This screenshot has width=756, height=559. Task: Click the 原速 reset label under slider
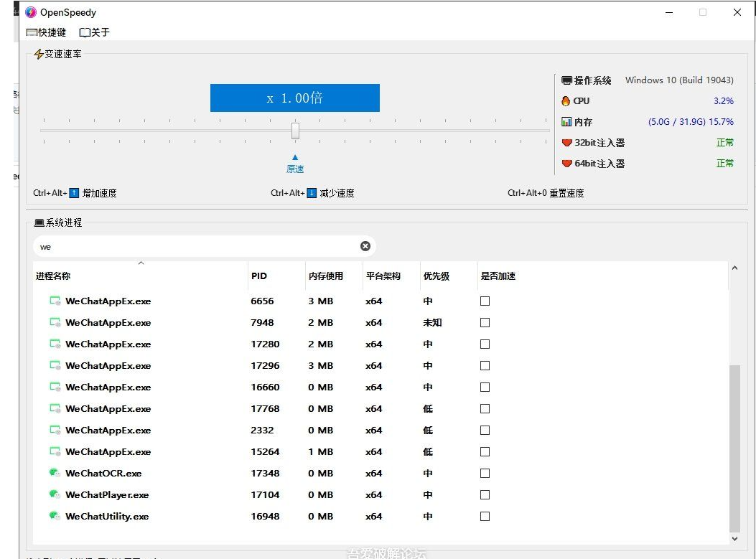click(295, 169)
